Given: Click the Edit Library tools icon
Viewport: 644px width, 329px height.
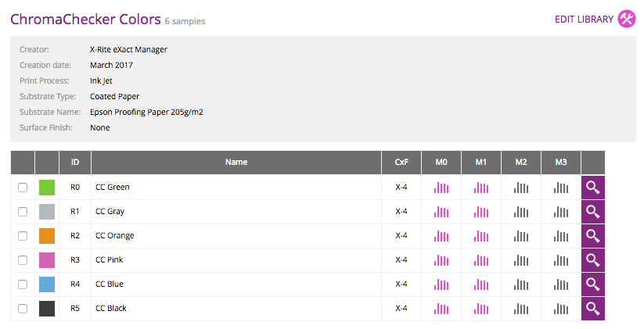Looking at the screenshot, I should pyautogui.click(x=627, y=20).
